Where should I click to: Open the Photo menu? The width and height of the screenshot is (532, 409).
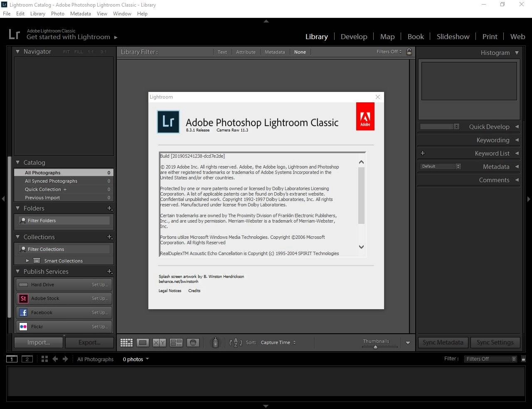point(58,14)
